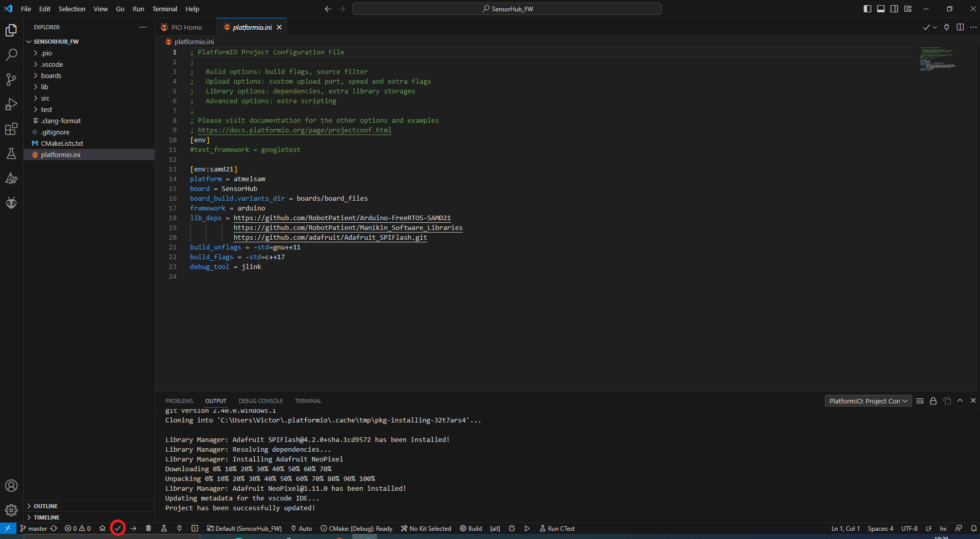Screen dimensions: 980x539
Task: Open the Source Control view in activity bar
Action: coord(11,79)
